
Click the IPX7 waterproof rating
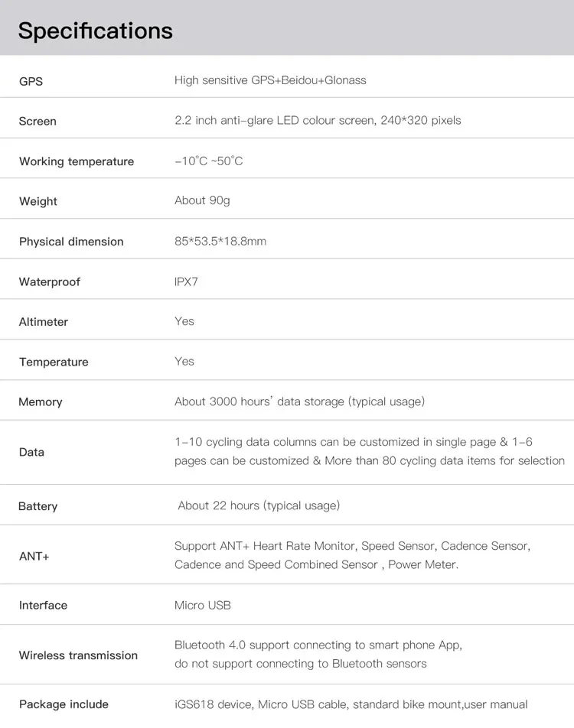186,281
